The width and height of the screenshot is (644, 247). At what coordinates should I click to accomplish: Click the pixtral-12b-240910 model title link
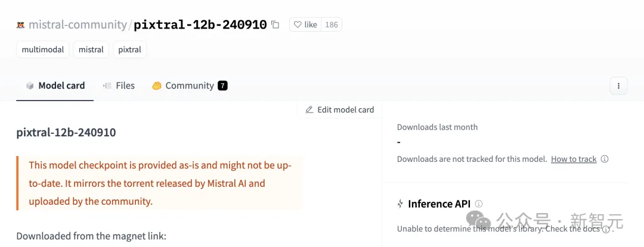pyautogui.click(x=200, y=25)
